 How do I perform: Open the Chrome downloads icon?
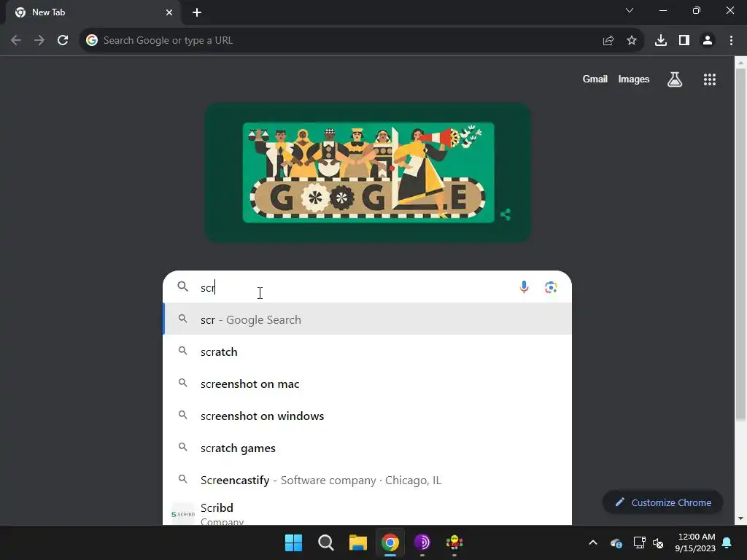point(661,41)
